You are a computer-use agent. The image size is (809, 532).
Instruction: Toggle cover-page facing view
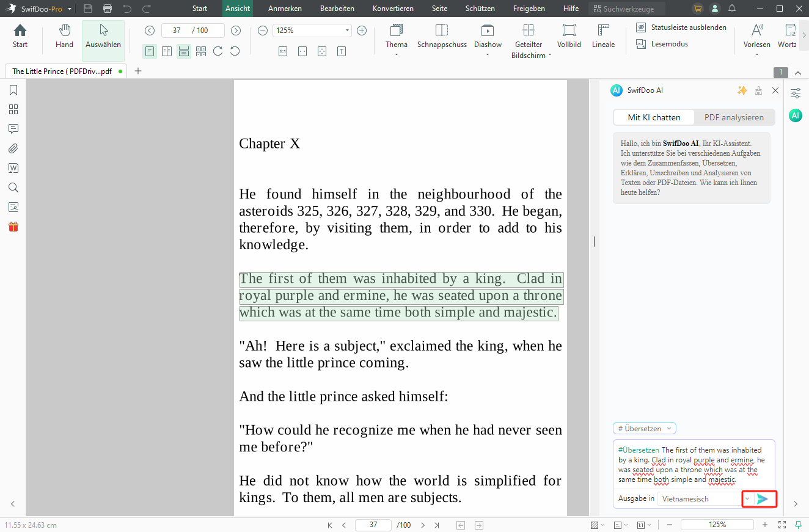coord(201,51)
